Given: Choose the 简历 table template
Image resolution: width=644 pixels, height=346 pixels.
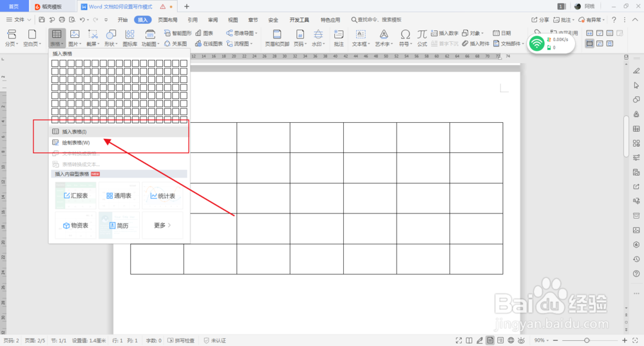Looking at the screenshot, I should (x=119, y=226).
